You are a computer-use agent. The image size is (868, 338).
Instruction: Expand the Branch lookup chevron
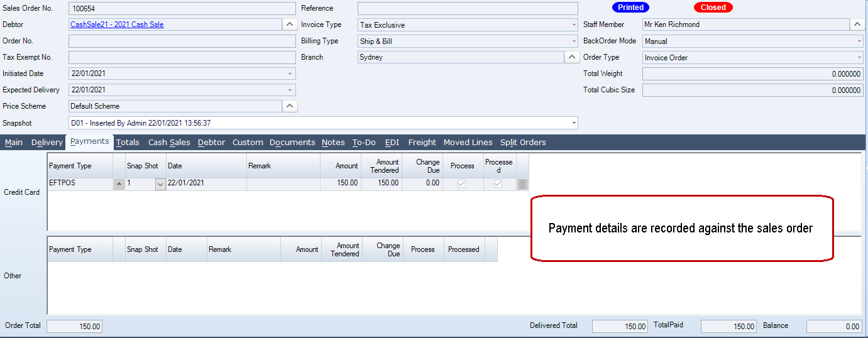tap(572, 57)
